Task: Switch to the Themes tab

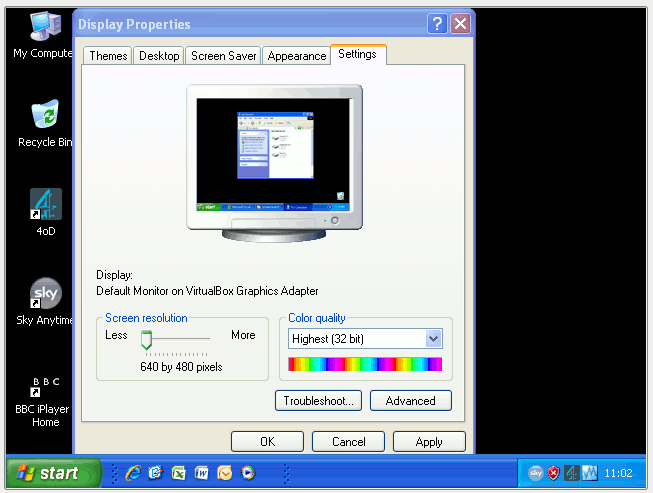Action: coord(108,56)
